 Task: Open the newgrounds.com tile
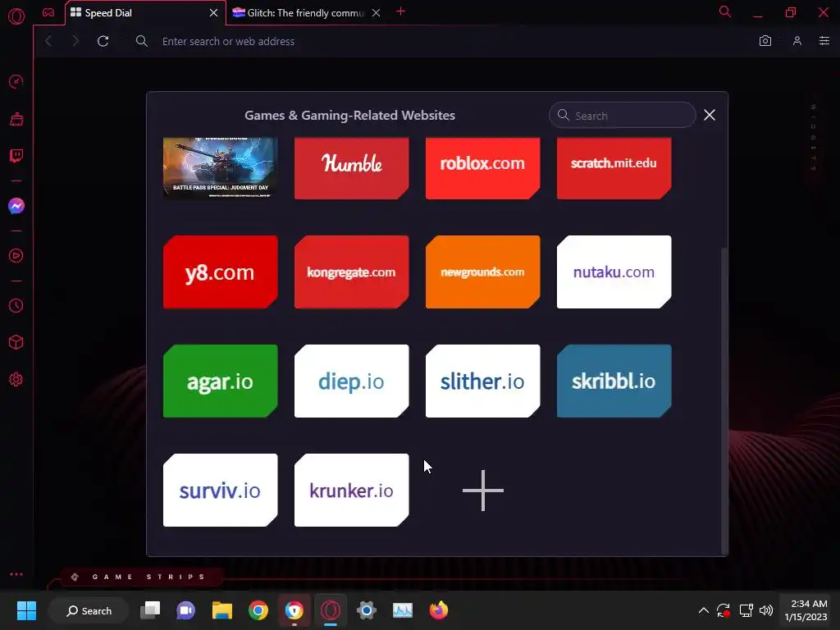[x=482, y=272]
